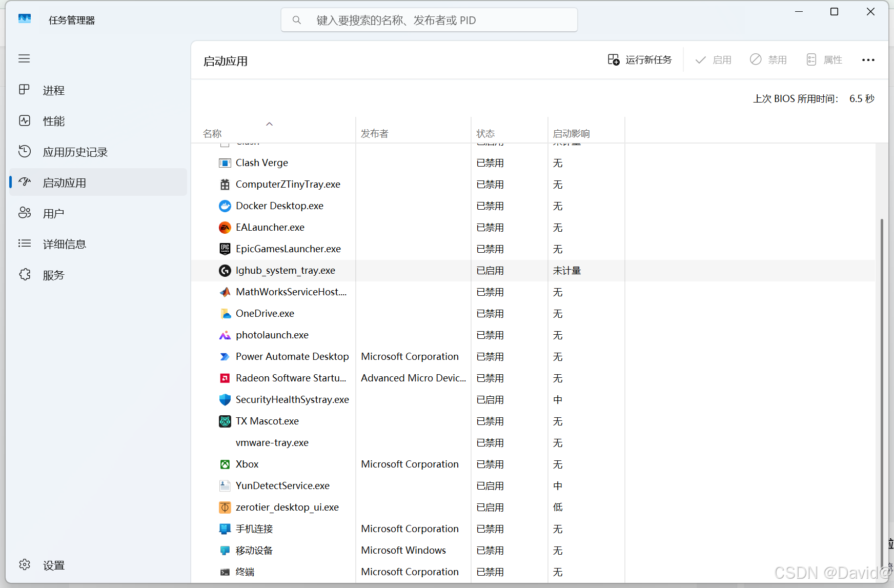The image size is (894, 588).
Task: Click the TX Mascot.exe icon
Action: tap(225, 421)
